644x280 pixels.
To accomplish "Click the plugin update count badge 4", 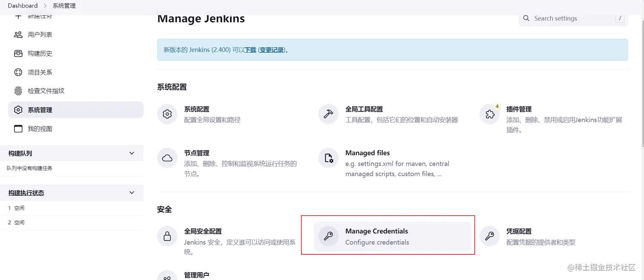I will click(x=497, y=106).
